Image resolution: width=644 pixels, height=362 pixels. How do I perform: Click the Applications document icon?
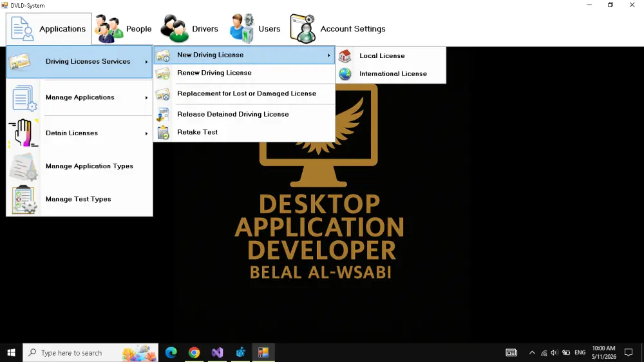[22, 28]
